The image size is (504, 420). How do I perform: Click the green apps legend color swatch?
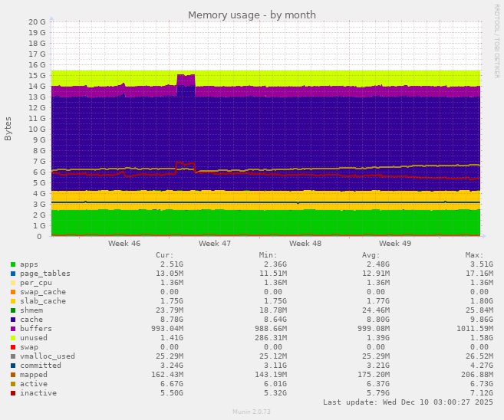coord(13,264)
